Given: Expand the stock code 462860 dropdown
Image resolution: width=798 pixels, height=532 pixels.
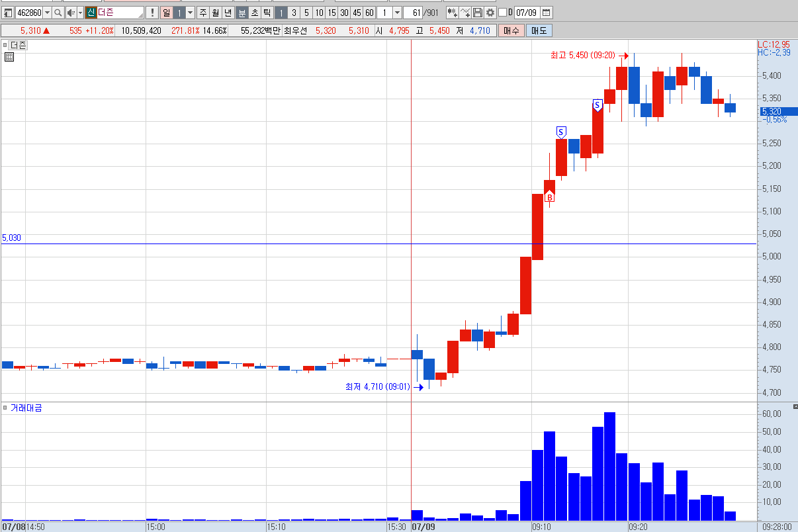Looking at the screenshot, I should 47,13.
